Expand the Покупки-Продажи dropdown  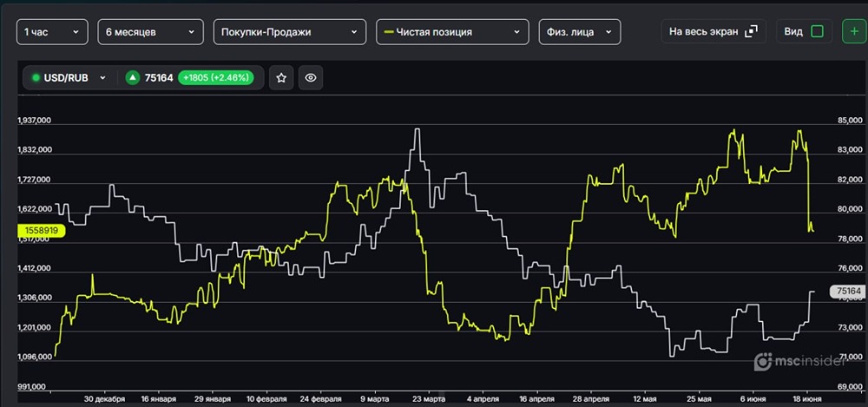290,32
